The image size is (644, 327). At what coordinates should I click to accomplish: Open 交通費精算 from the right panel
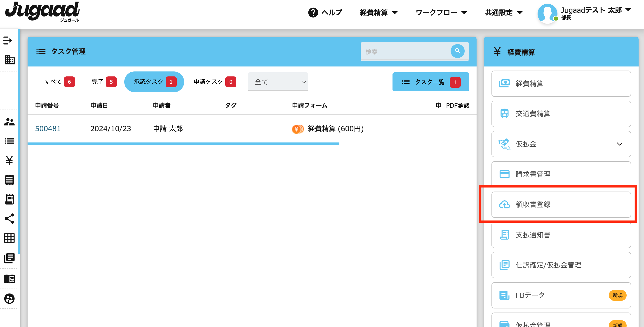tap(561, 114)
